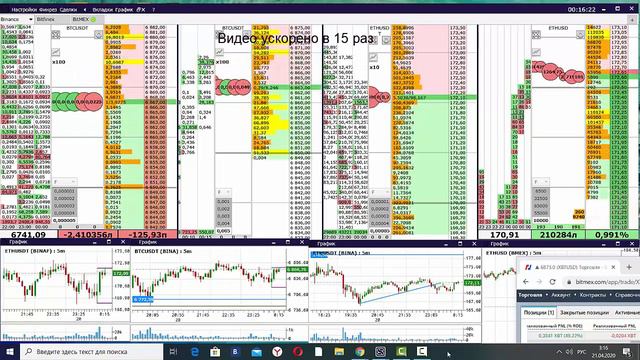Image resolution: width=640 pixels, height=360 pixels.
Task: Open the F dropdown in ETHUSD panel
Action: coord(542,182)
